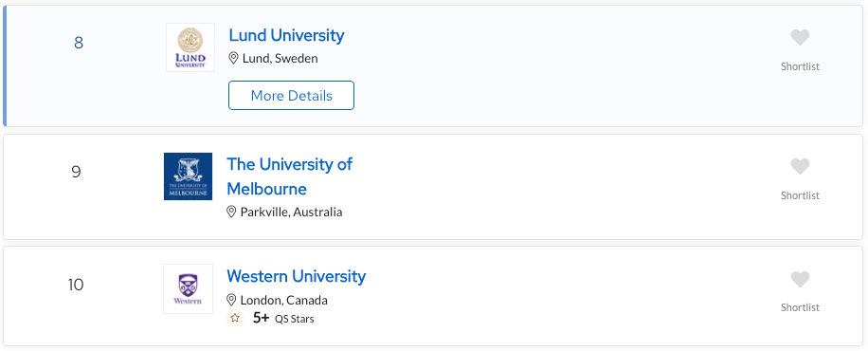Shortlist Lund University with the heart icon
This screenshot has width=868, height=351.
pyautogui.click(x=800, y=38)
